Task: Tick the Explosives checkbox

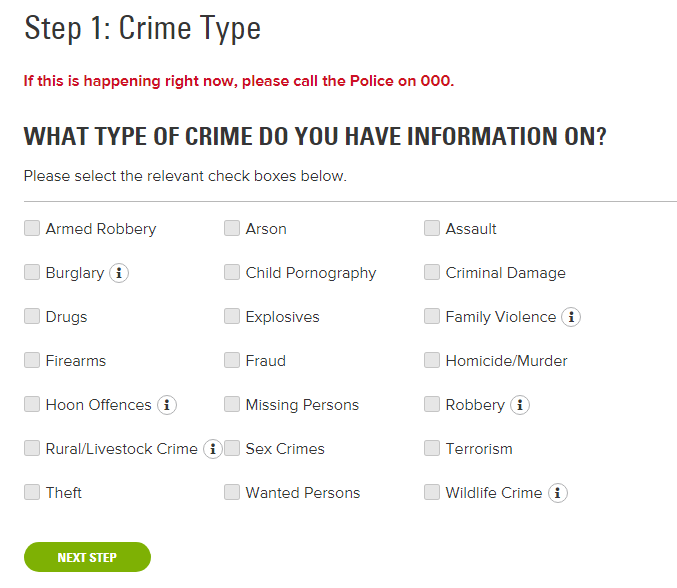Action: 232,317
